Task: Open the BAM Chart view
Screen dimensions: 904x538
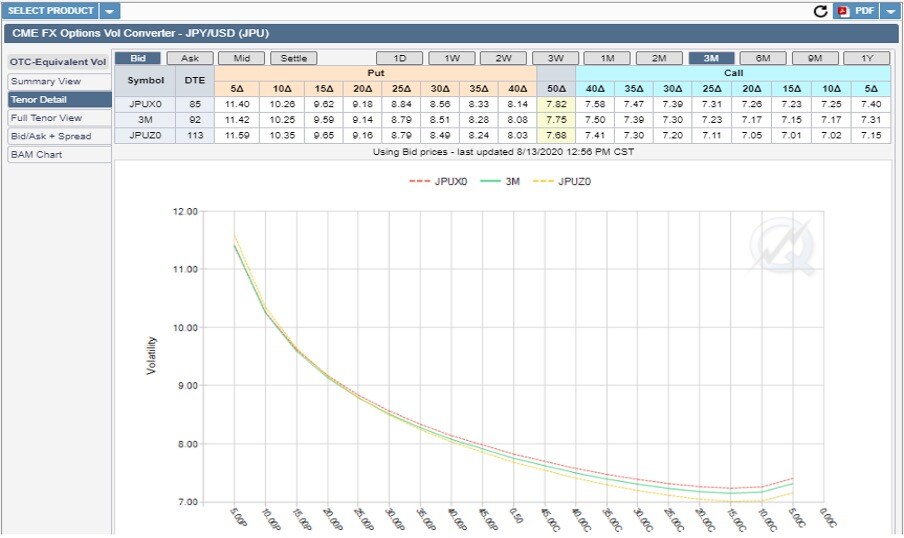Action: click(x=36, y=154)
